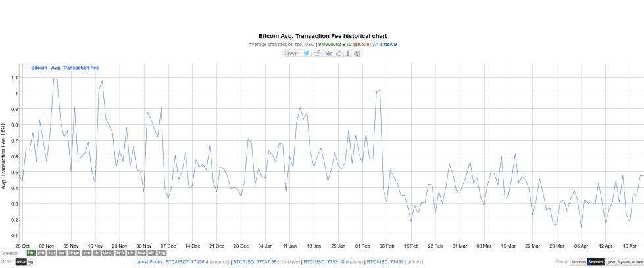The image size is (644, 268).
Task: Share chart on Facebook
Action: tap(348, 53)
